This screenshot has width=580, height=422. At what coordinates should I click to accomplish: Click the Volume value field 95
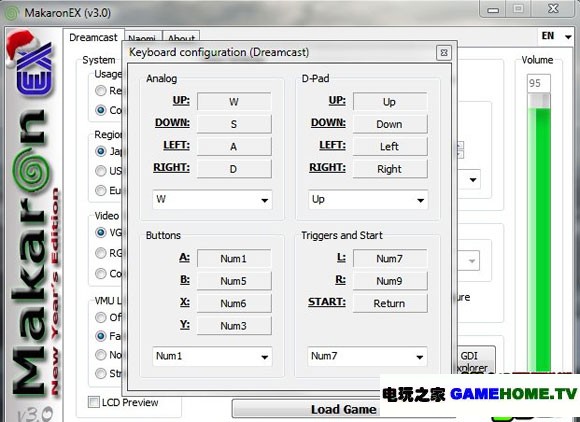(539, 83)
